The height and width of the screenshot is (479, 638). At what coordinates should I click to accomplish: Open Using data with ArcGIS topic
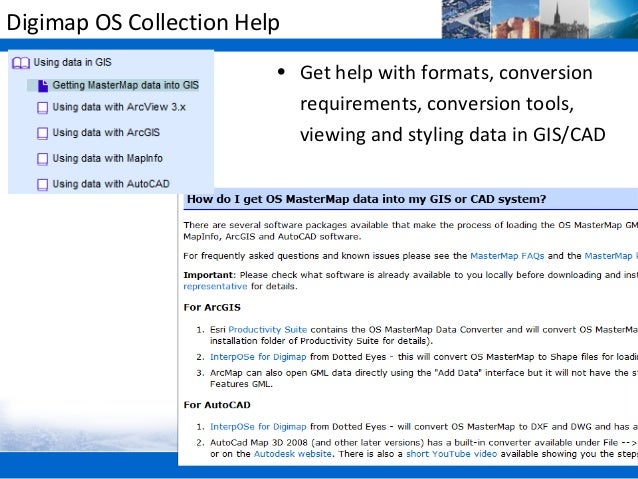click(x=106, y=133)
